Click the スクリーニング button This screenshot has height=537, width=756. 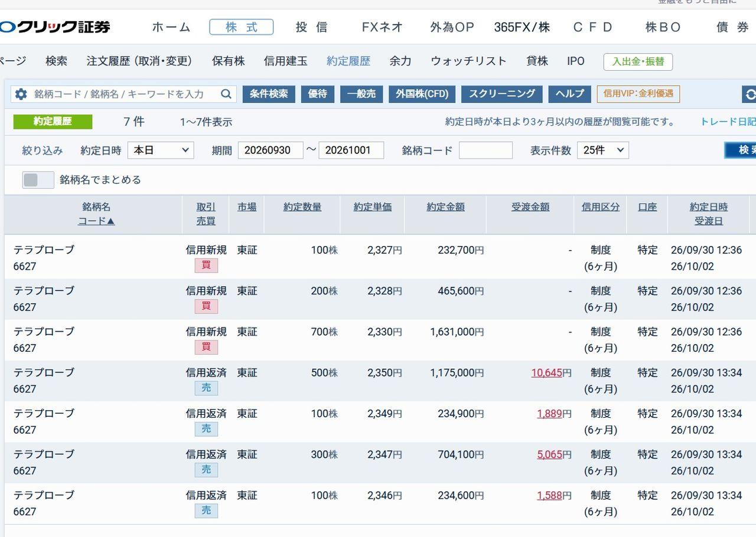502,94
